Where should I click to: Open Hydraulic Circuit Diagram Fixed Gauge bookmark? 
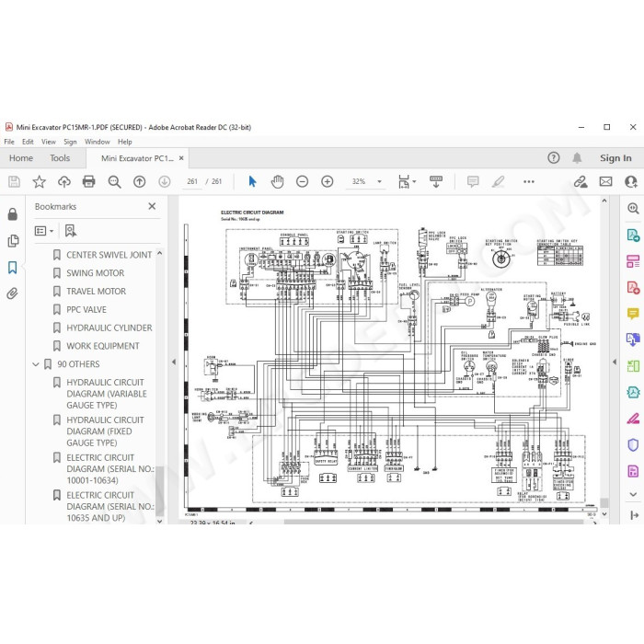coord(105,431)
